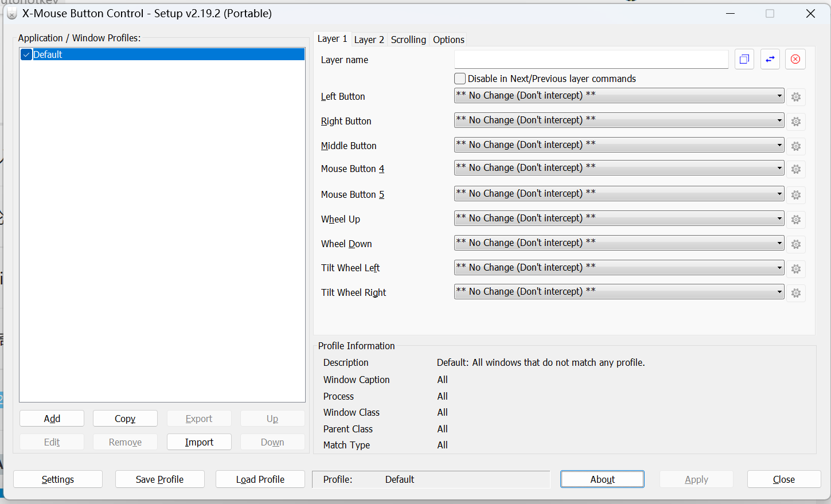Click the red reset layer icon

pos(795,59)
